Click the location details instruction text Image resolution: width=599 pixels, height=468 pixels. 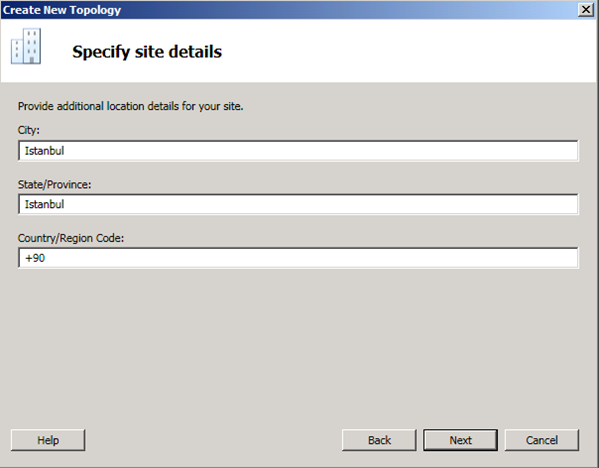[x=130, y=106]
